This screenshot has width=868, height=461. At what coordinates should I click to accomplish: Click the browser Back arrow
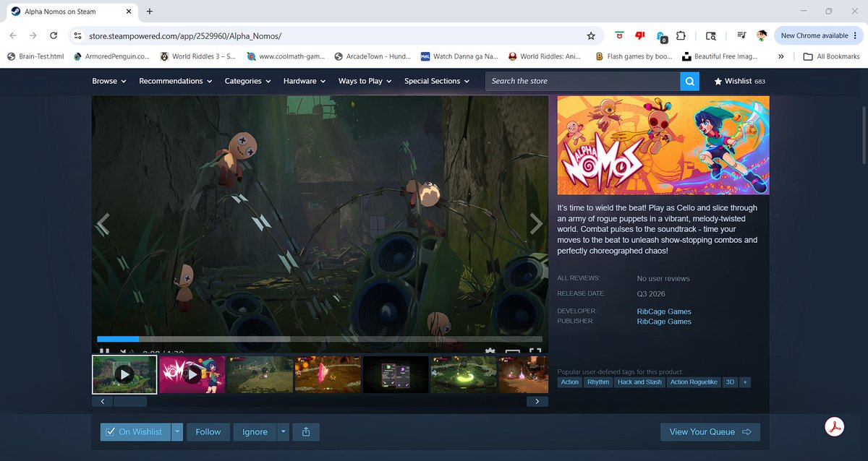tap(13, 35)
